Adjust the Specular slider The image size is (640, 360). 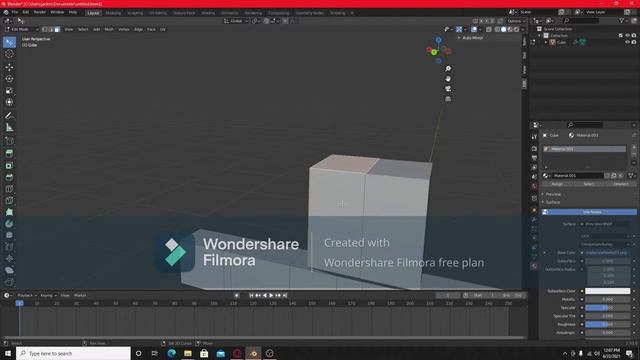607,308
